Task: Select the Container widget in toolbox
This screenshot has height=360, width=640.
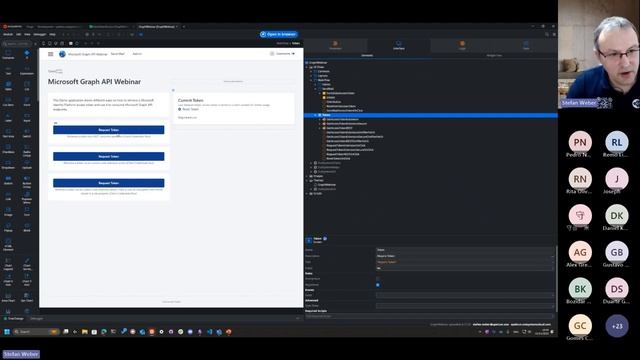Action: click(8, 54)
